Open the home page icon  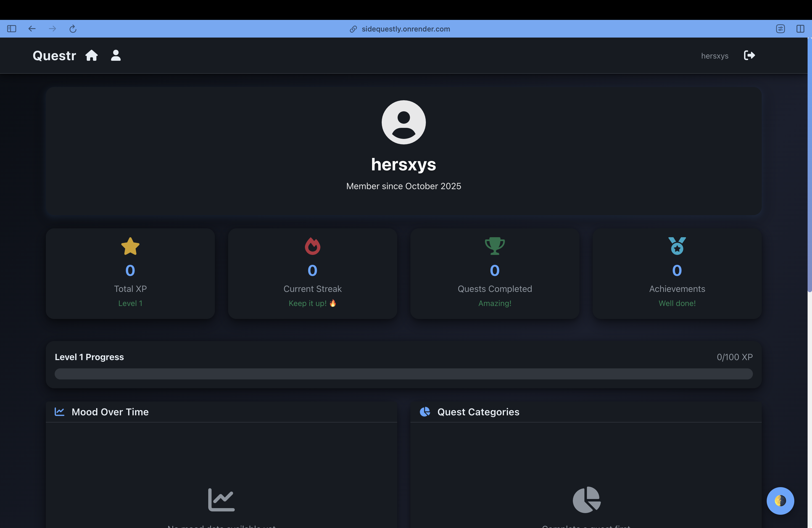(x=91, y=55)
